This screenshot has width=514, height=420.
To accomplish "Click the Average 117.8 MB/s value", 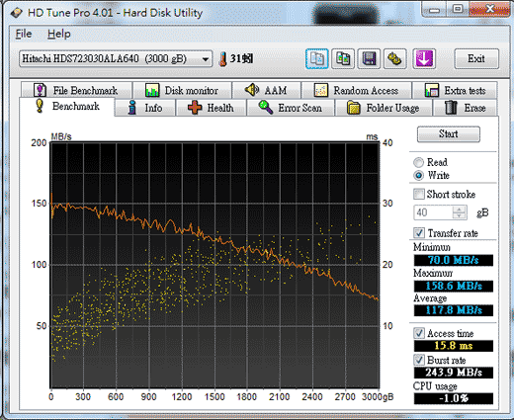I will 454,310.
